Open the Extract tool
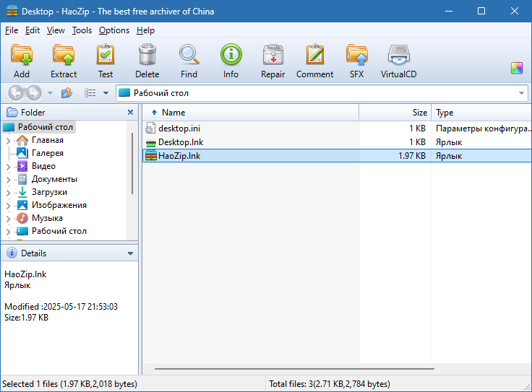The image size is (532, 392). tap(64, 61)
